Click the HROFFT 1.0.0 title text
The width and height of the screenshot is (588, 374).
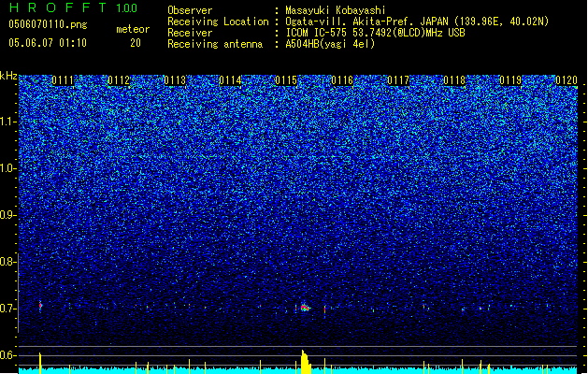pyautogui.click(x=73, y=7)
